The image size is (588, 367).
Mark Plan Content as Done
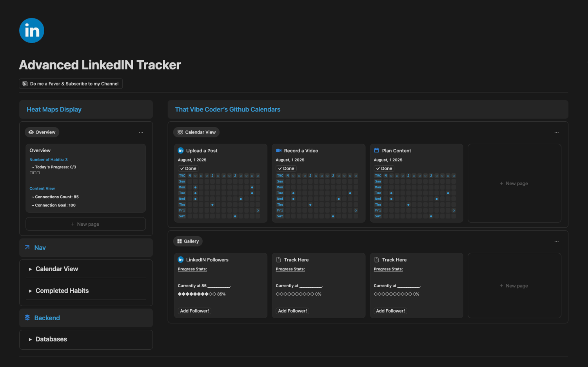(x=384, y=168)
